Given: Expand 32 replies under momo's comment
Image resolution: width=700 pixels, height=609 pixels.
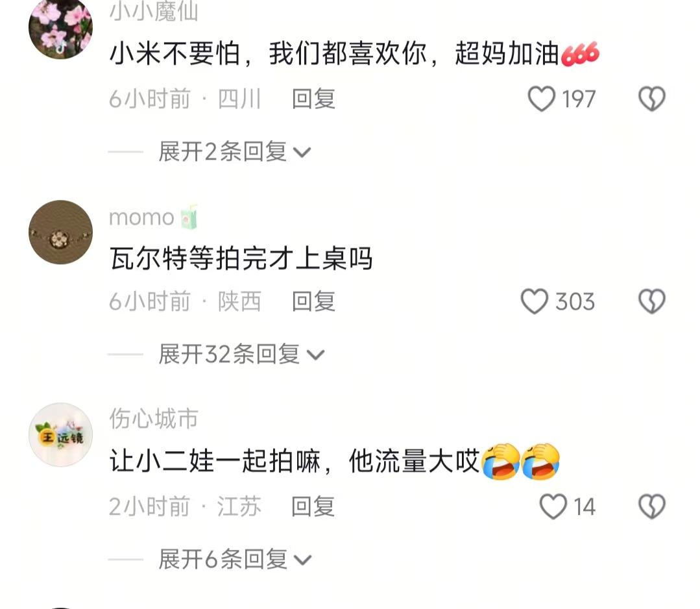Looking at the screenshot, I should tap(241, 354).
